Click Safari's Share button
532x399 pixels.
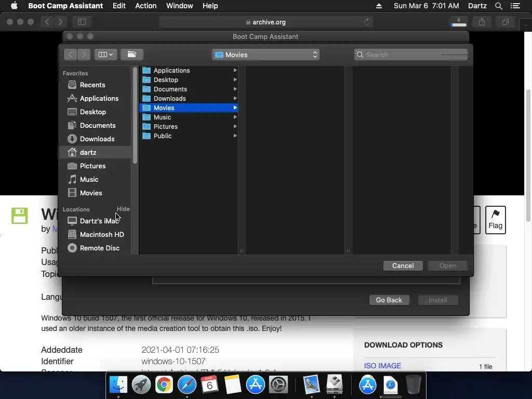(x=482, y=22)
